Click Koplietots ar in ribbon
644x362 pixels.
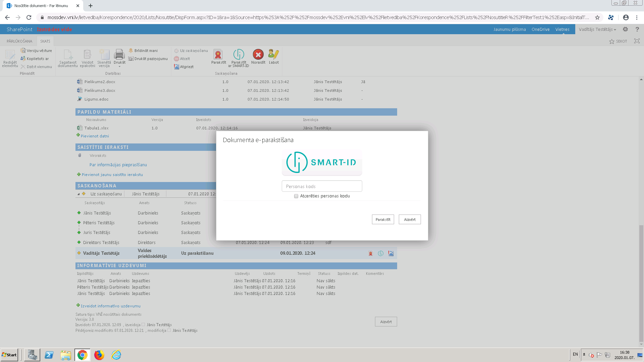(x=35, y=59)
